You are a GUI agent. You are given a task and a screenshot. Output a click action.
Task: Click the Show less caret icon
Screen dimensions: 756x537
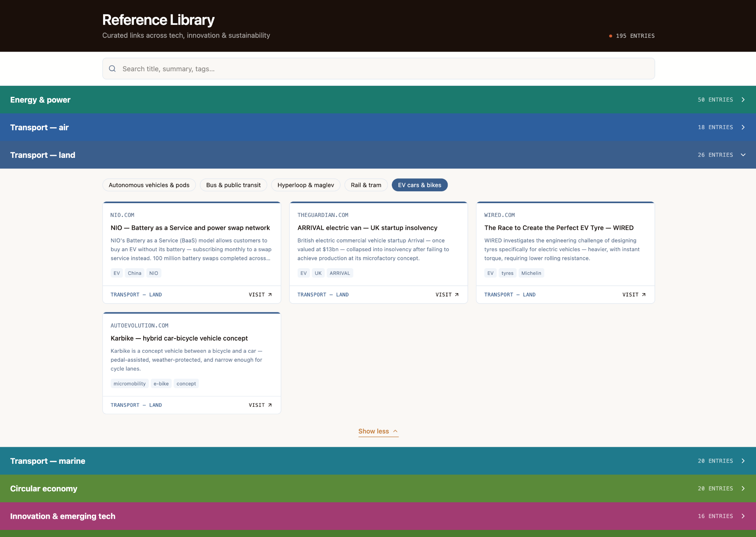[395, 431]
